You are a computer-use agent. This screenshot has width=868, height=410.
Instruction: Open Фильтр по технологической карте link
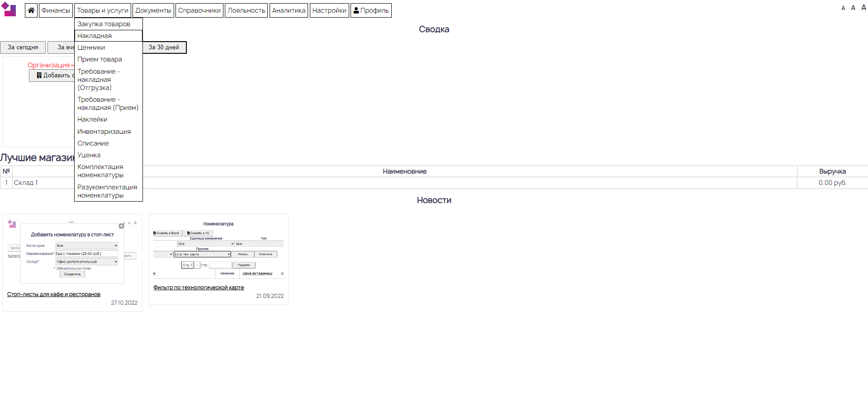[199, 287]
